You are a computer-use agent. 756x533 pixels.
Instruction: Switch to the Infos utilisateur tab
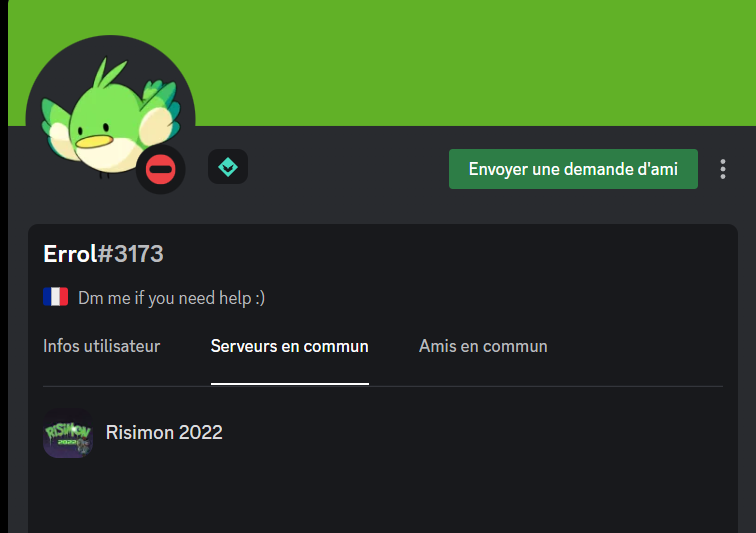coord(101,346)
